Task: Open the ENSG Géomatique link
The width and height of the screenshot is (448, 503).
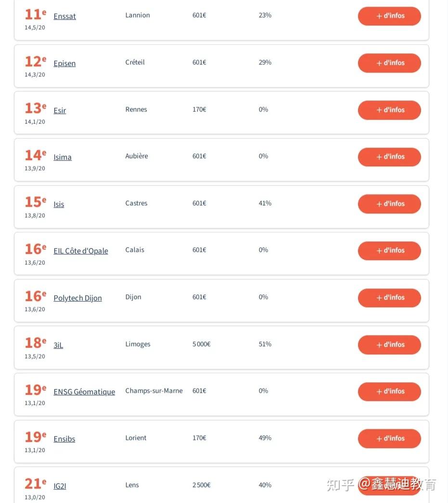Action: 84,392
